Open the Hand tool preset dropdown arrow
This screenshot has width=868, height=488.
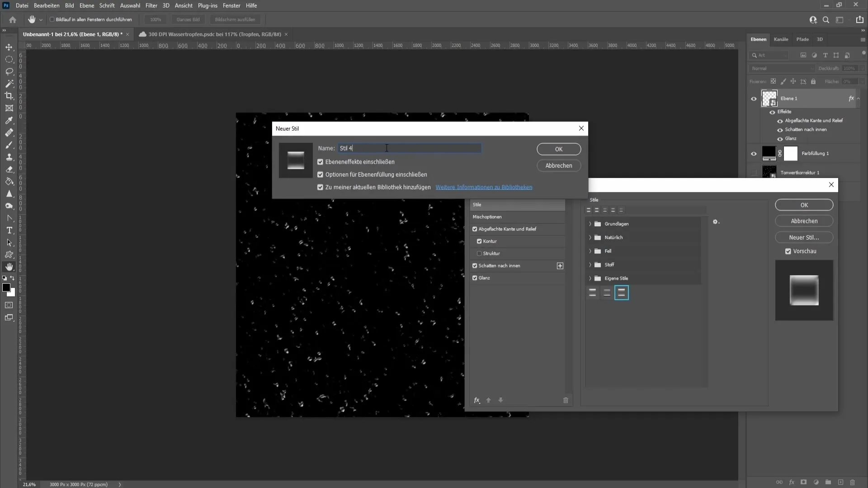[41, 20]
